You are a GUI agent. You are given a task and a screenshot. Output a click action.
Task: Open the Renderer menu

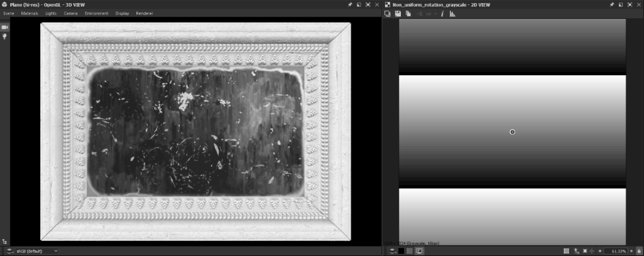[145, 13]
